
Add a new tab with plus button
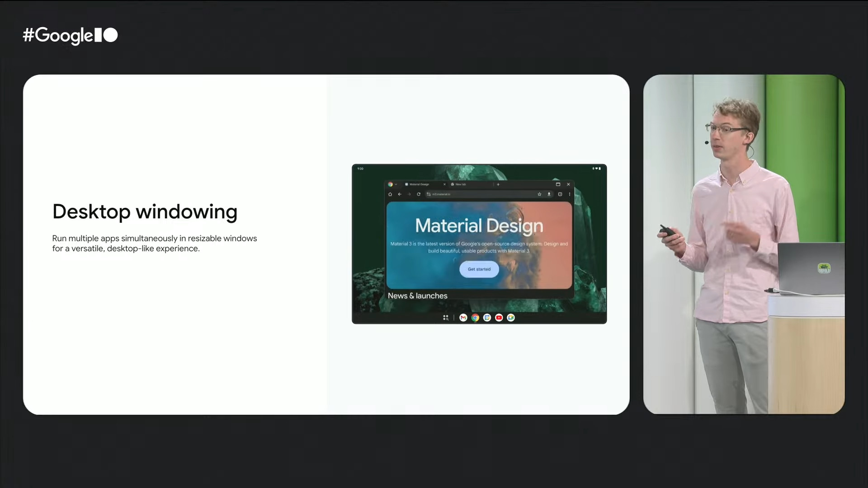(x=498, y=184)
